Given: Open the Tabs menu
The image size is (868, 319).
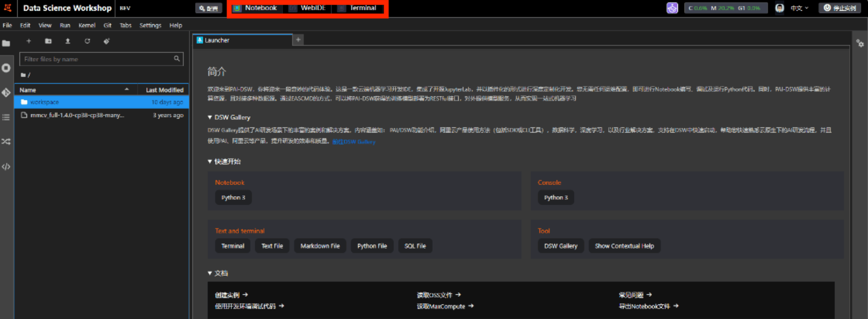Looking at the screenshot, I should (125, 25).
